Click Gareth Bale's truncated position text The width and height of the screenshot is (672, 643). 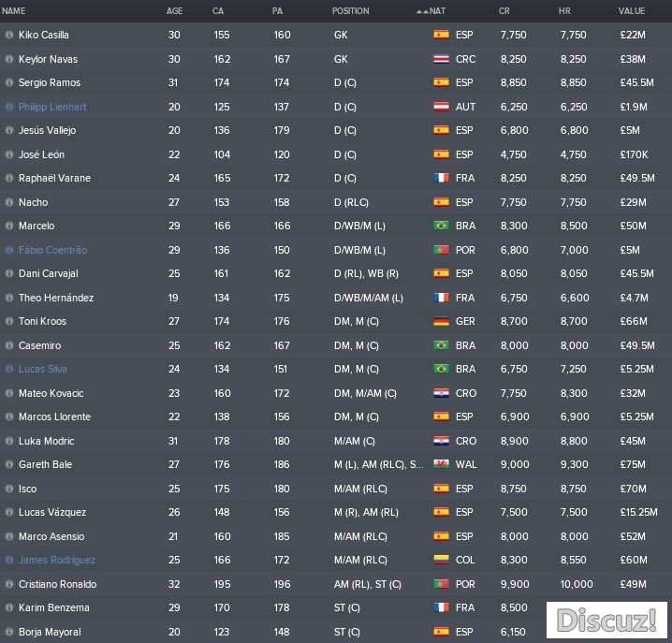click(379, 464)
